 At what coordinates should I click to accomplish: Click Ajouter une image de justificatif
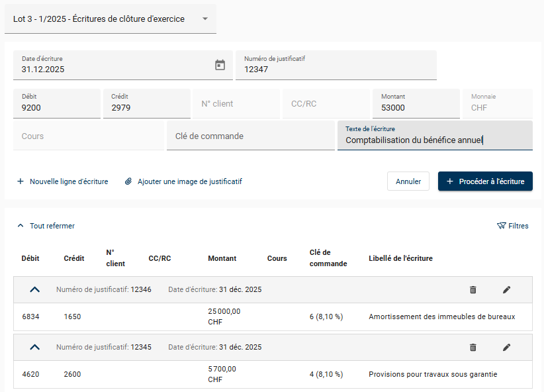(183, 181)
